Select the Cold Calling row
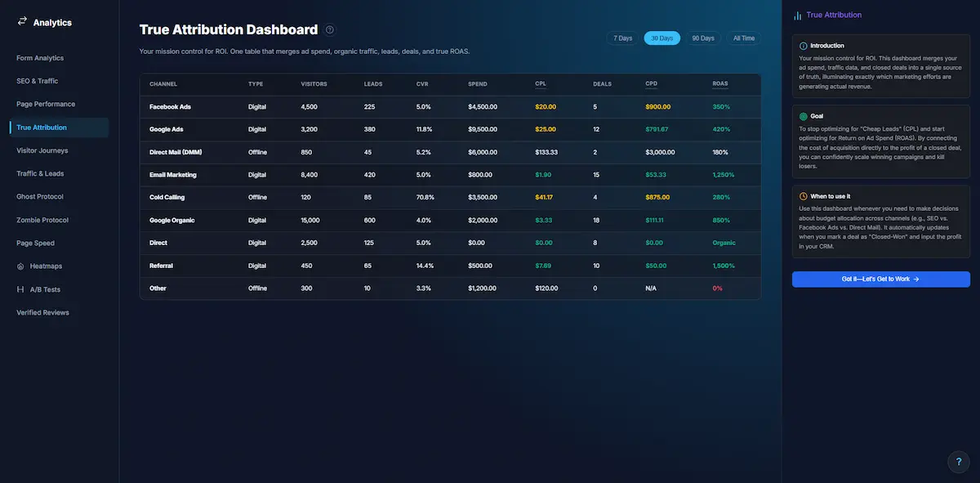Image resolution: width=980 pixels, height=483 pixels. [x=450, y=197]
